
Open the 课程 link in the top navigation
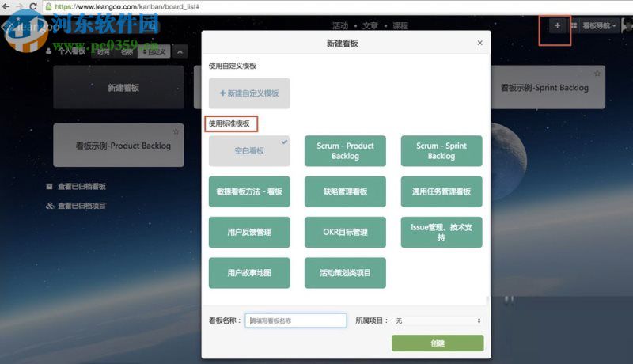[x=400, y=26]
